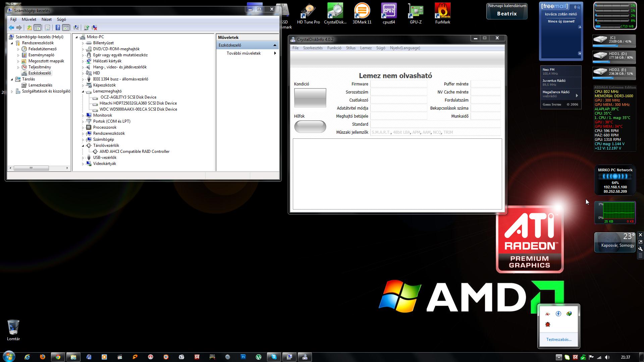Open the Lomtár recycle bin icon
This screenshot has width=644, height=362.
[x=13, y=330]
